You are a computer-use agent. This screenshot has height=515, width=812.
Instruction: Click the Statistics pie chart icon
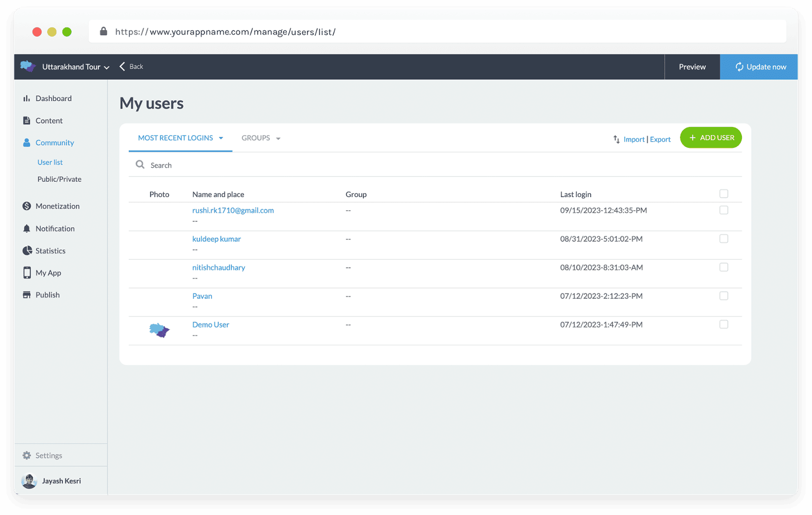point(27,251)
